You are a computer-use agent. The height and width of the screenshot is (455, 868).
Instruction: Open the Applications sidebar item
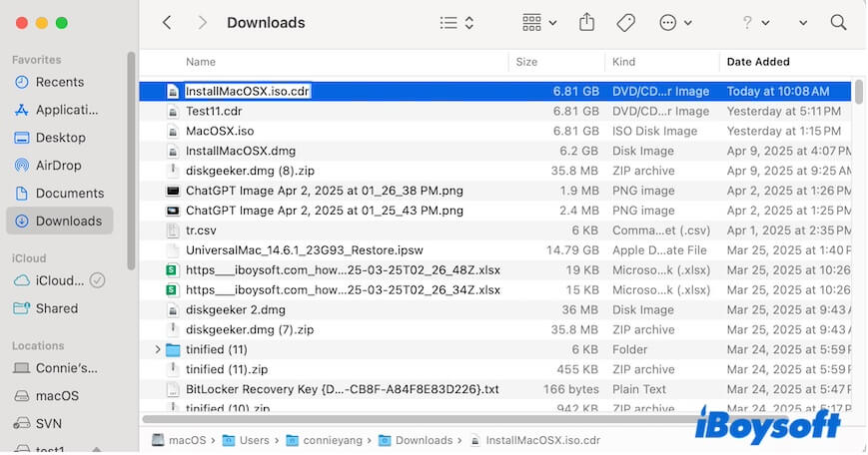pos(66,110)
